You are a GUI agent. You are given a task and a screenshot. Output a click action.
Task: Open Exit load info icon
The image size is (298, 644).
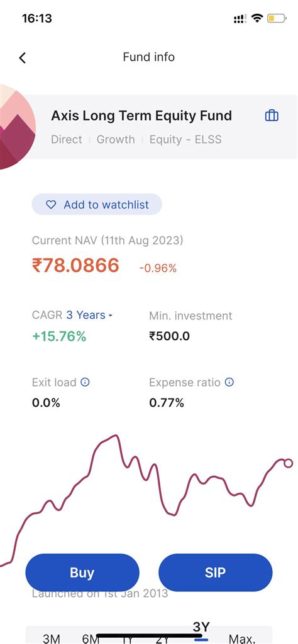click(x=86, y=382)
